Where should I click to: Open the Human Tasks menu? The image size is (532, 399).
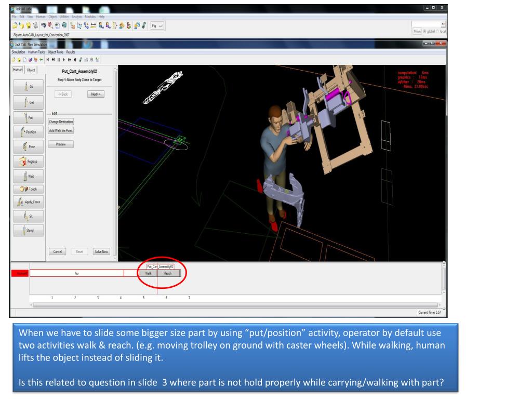tap(36, 52)
